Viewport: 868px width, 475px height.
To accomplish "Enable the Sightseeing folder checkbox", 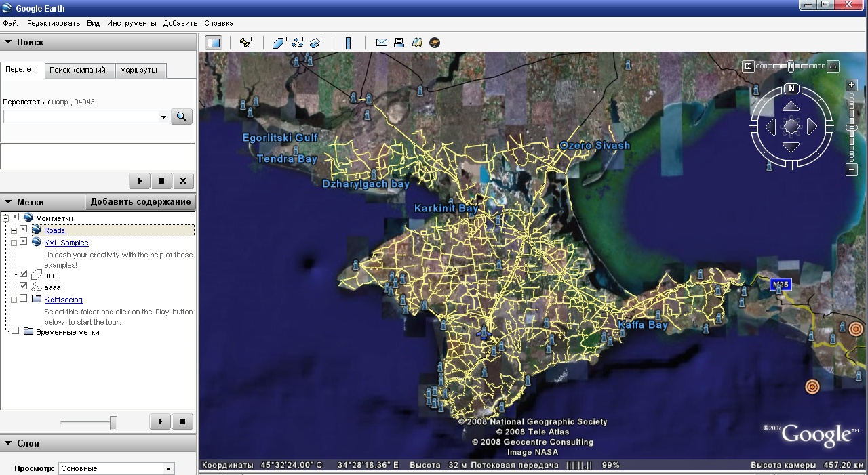I will coord(23,299).
